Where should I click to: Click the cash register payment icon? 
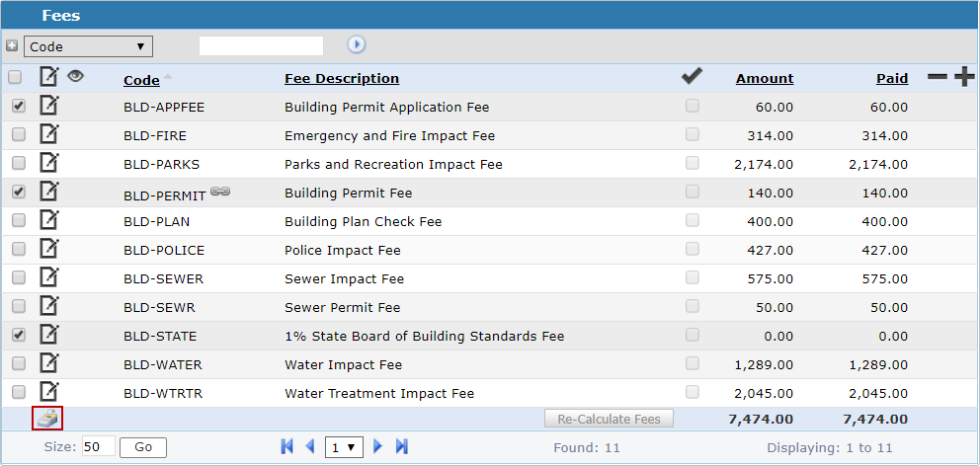tap(47, 419)
